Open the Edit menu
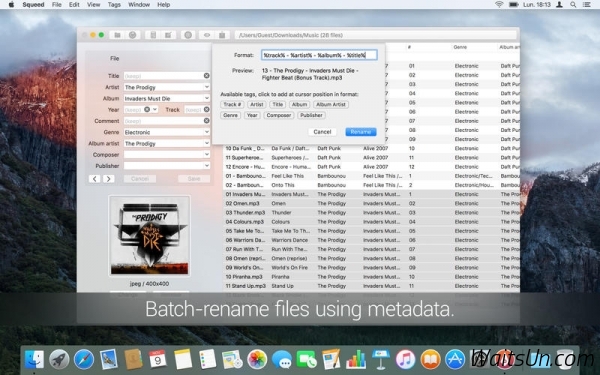 point(74,5)
